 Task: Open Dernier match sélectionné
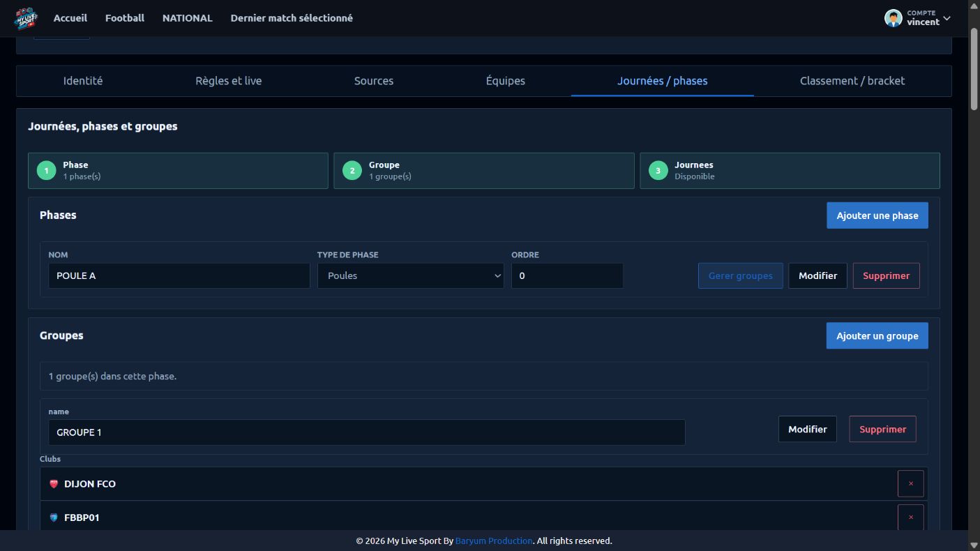pyautogui.click(x=292, y=18)
